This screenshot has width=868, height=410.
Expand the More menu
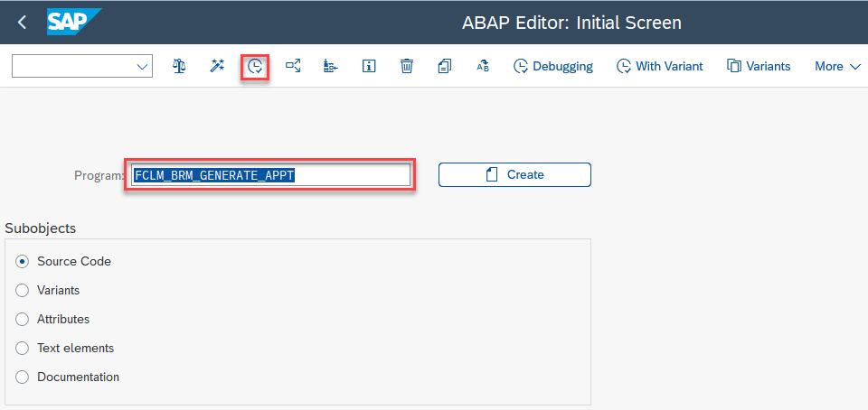[836, 66]
